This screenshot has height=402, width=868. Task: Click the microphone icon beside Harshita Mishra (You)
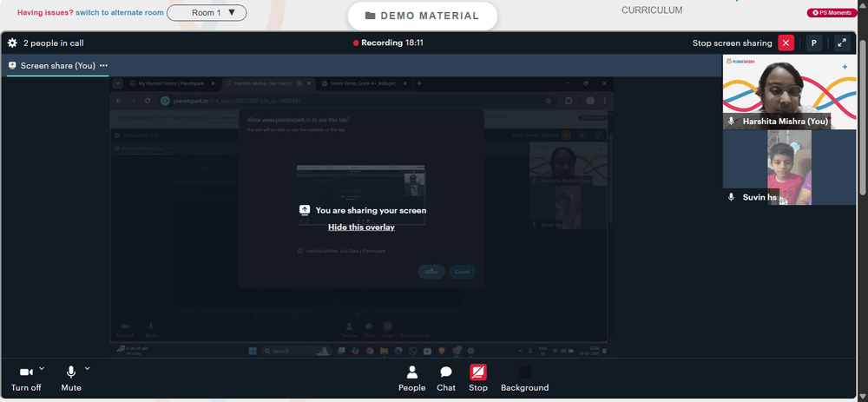(731, 122)
